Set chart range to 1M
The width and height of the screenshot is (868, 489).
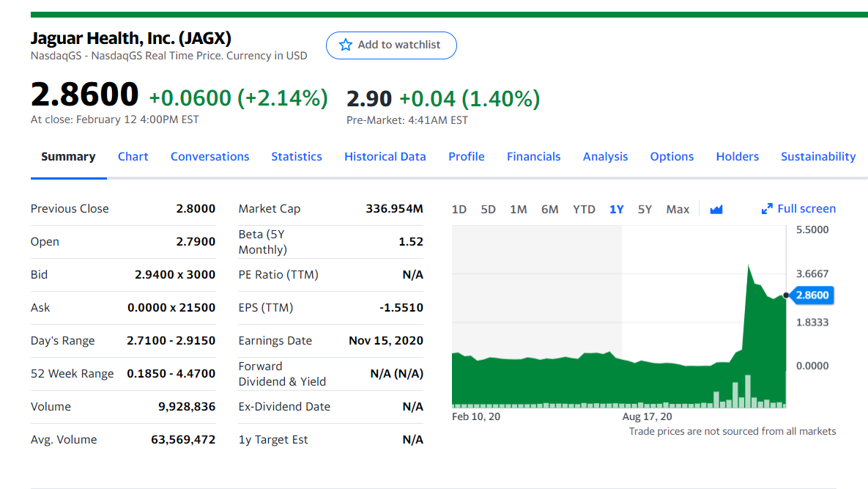[518, 210]
